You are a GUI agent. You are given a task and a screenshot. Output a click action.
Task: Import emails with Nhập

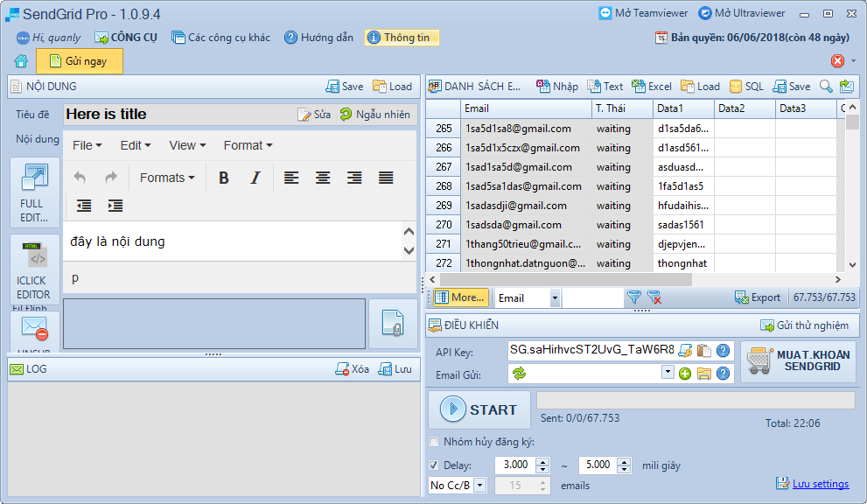[556, 87]
